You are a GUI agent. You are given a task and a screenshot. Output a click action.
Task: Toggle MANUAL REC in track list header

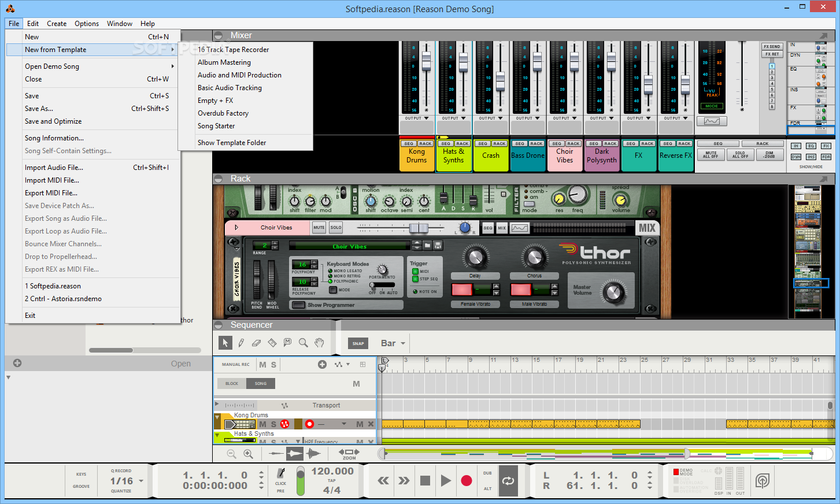(x=236, y=365)
